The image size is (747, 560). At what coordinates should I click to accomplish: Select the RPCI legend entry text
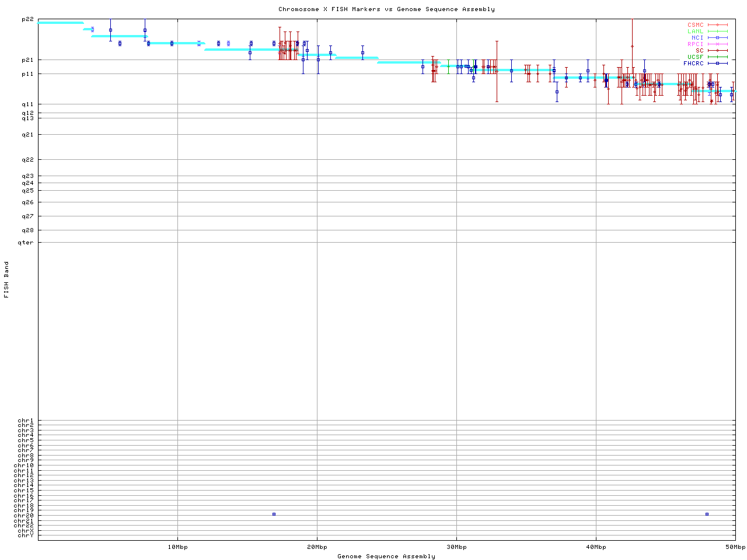pyautogui.click(x=695, y=44)
